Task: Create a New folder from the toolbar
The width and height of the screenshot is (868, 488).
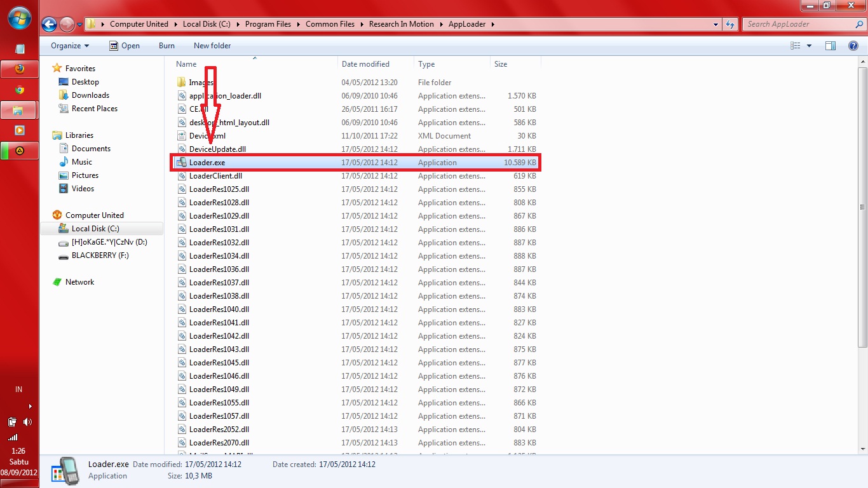Action: (x=212, y=46)
